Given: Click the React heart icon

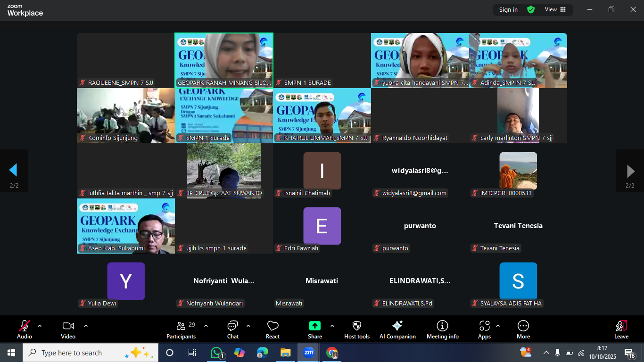Looking at the screenshot, I should point(272,329).
